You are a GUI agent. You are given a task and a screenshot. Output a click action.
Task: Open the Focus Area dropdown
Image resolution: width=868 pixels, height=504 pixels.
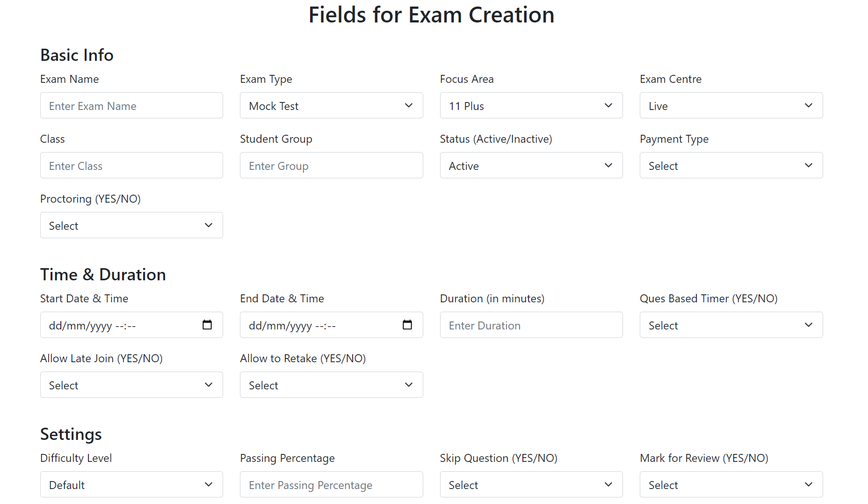[531, 105]
